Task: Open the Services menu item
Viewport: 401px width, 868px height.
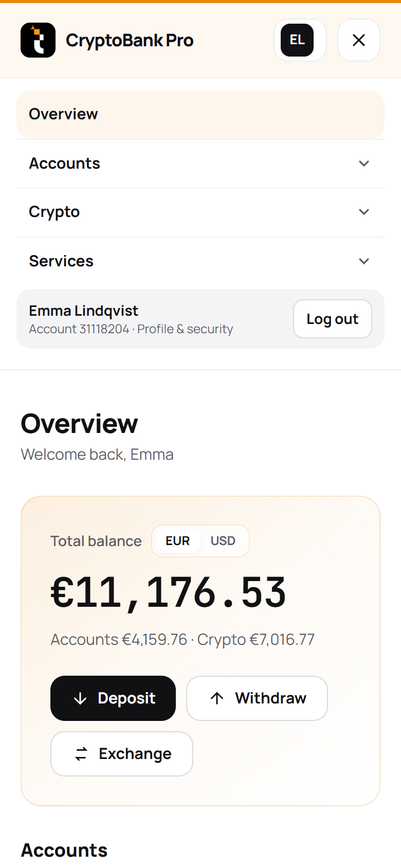Action: [x=200, y=261]
